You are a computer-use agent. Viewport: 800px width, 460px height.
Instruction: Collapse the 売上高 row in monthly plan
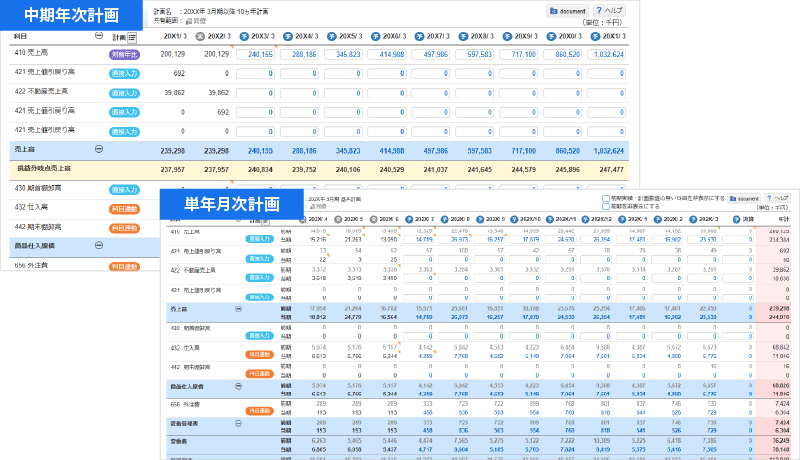click(x=238, y=309)
